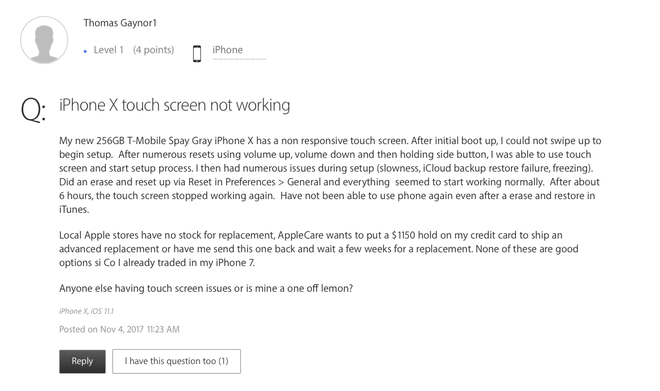
Task: Click the Reply button
Action: coord(82,361)
